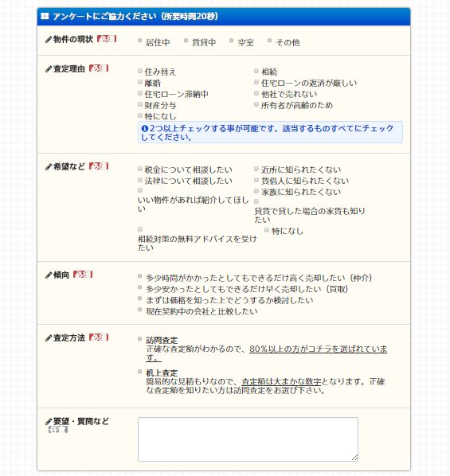This screenshot has width=450, height=476.
Task: Click pencil icon beside 査定理由
Action: click(x=49, y=69)
